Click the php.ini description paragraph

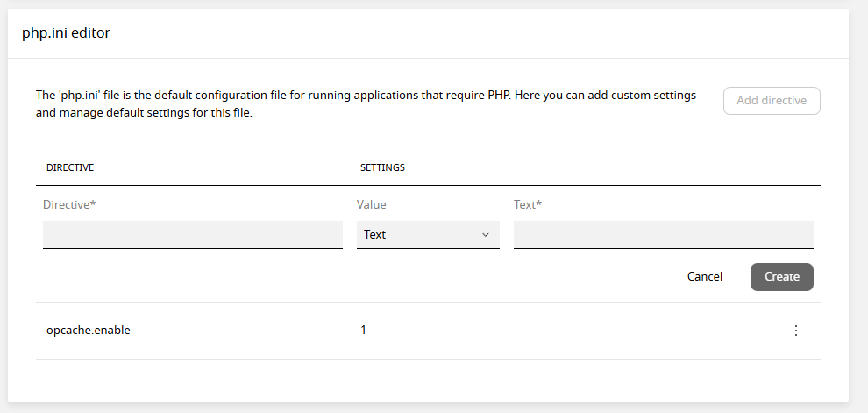click(x=366, y=103)
